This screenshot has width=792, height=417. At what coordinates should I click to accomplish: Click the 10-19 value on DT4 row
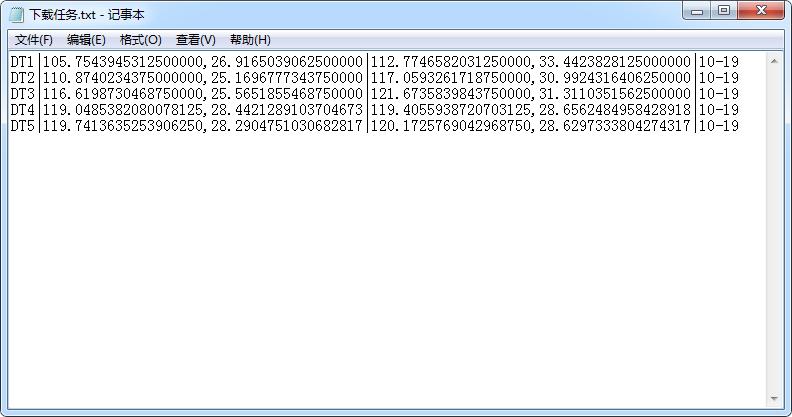click(x=719, y=110)
